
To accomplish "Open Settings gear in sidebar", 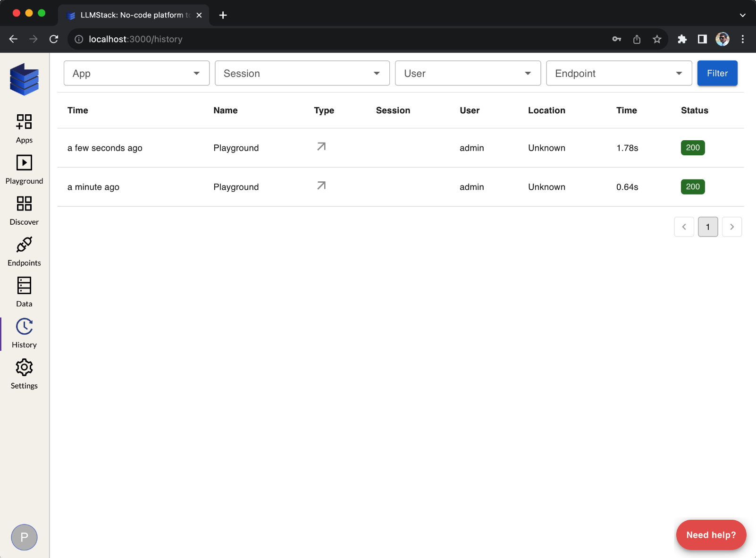I will point(24,368).
